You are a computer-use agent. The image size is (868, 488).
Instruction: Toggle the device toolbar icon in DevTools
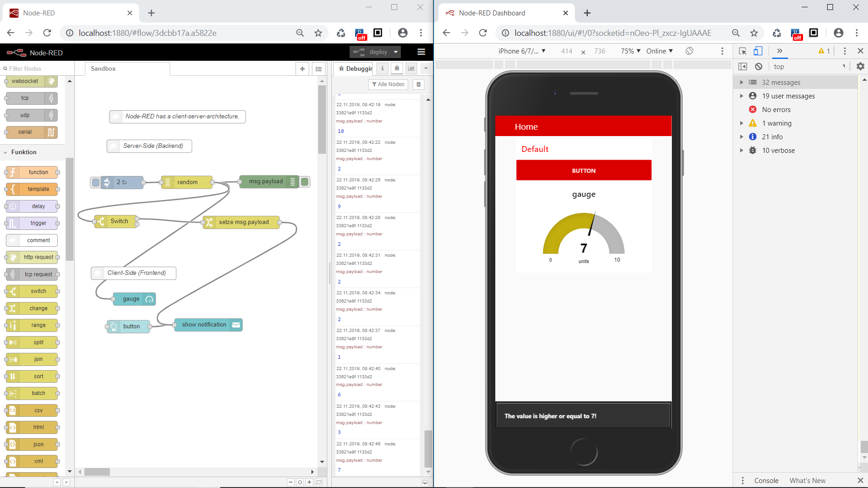click(758, 51)
